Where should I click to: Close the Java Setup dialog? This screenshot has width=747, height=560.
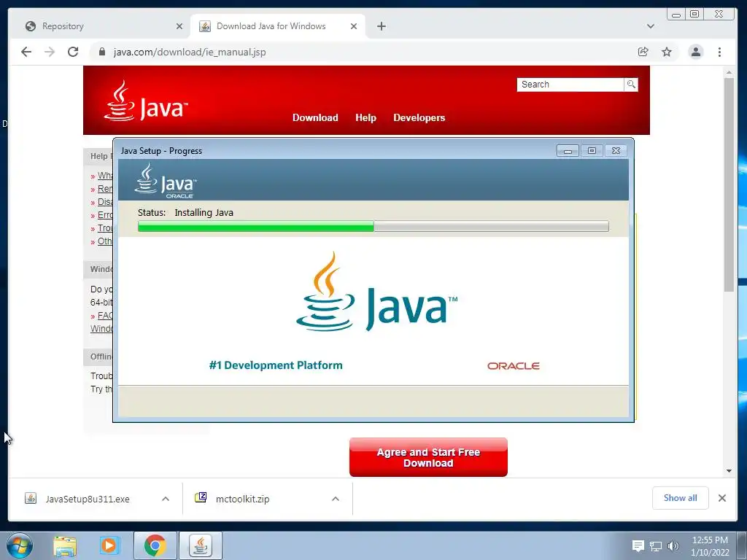pyautogui.click(x=616, y=150)
